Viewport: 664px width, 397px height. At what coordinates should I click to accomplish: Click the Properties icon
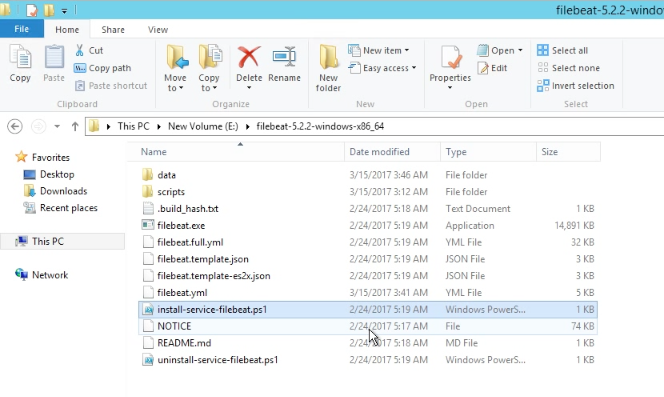[x=450, y=58]
